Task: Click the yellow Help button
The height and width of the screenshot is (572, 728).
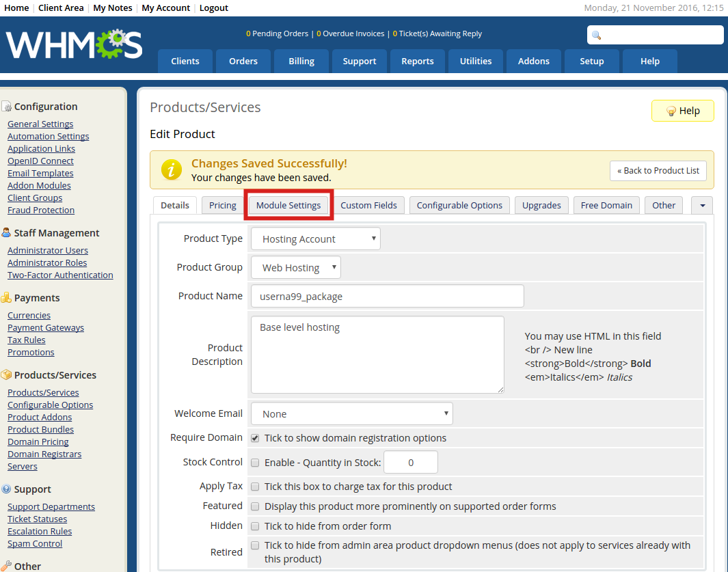Action: (x=682, y=111)
